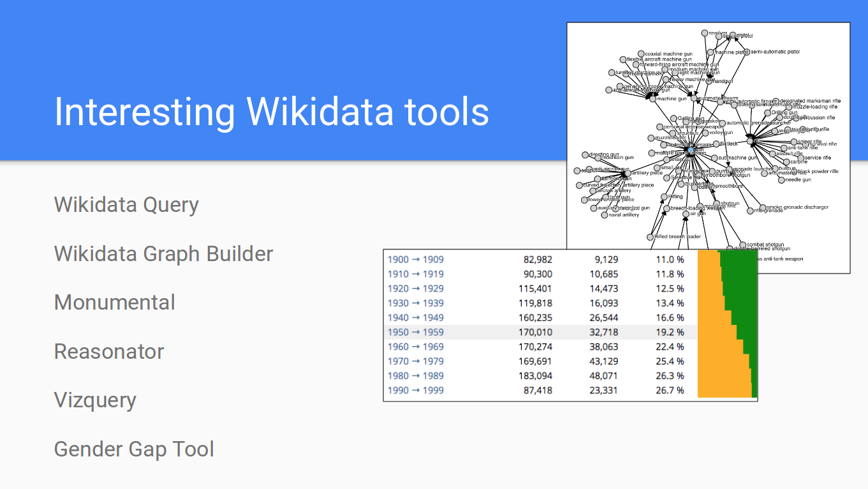Click the Gender Gap Tool list item

134,449
